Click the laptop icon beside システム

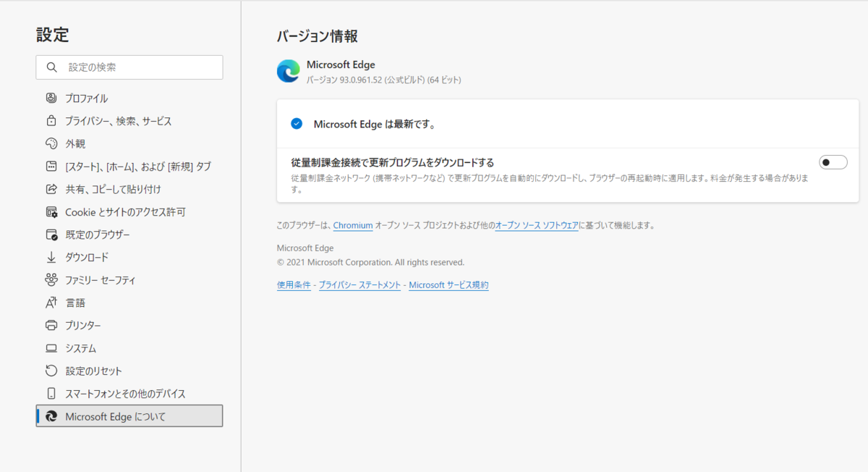[x=51, y=348]
